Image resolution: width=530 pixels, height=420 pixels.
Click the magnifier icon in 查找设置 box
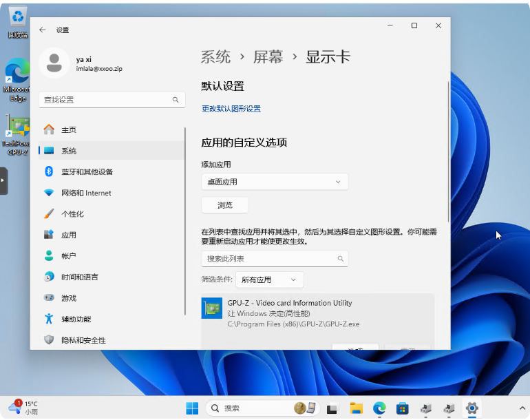176,100
